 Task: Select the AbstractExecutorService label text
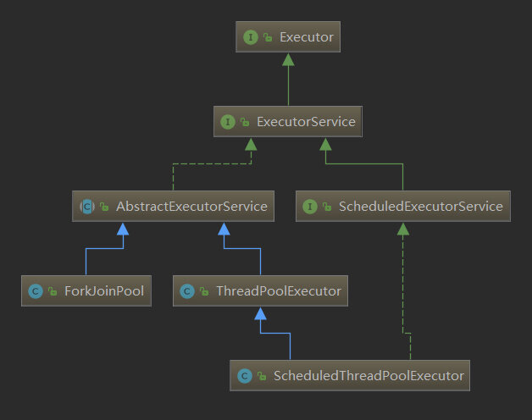click(191, 206)
